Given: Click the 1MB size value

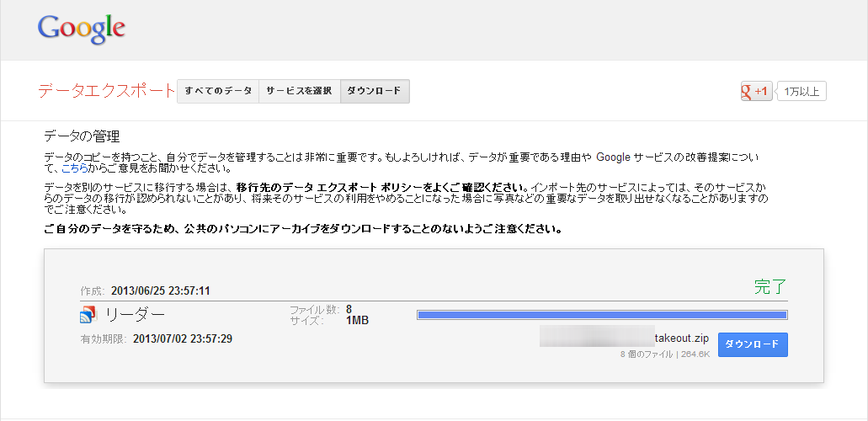Looking at the screenshot, I should tap(357, 320).
